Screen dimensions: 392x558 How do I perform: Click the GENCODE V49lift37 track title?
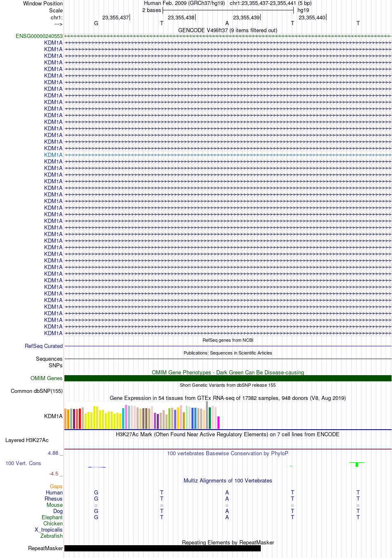228,31
